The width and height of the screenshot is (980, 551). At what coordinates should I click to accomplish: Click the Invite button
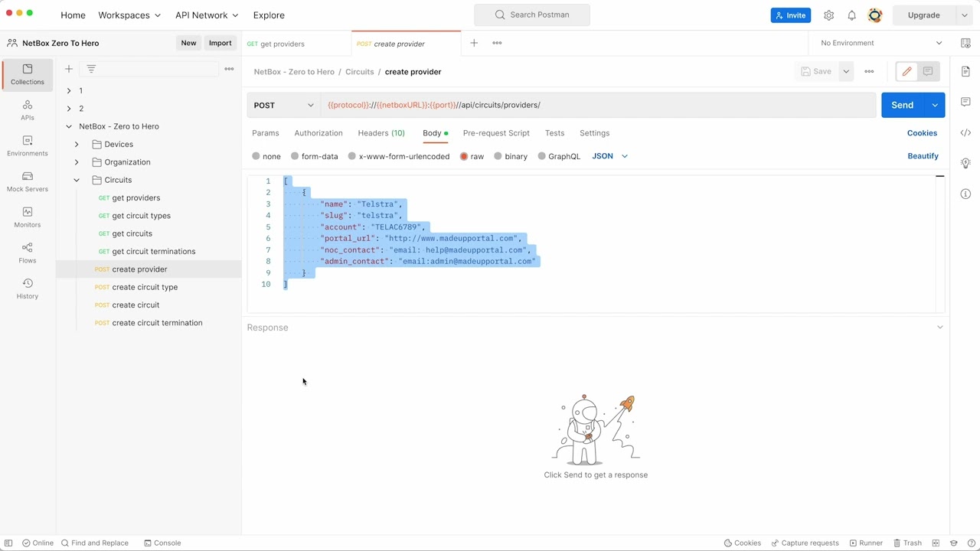(x=791, y=15)
